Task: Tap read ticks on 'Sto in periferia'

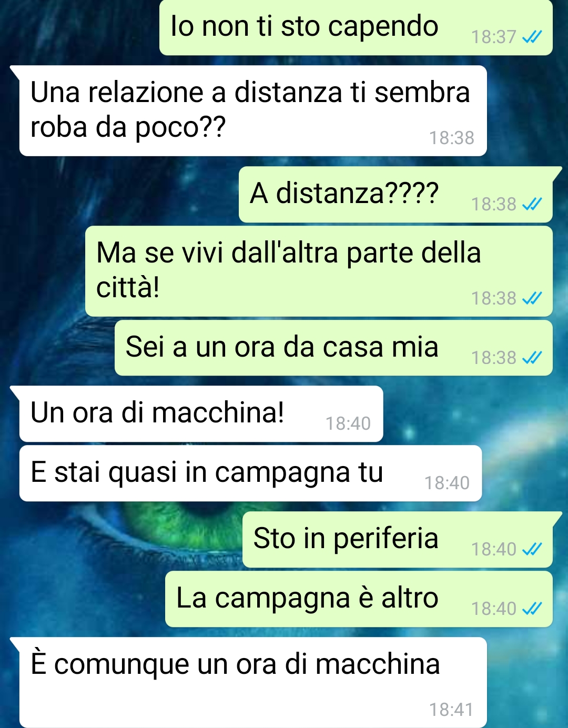Action: point(532,549)
